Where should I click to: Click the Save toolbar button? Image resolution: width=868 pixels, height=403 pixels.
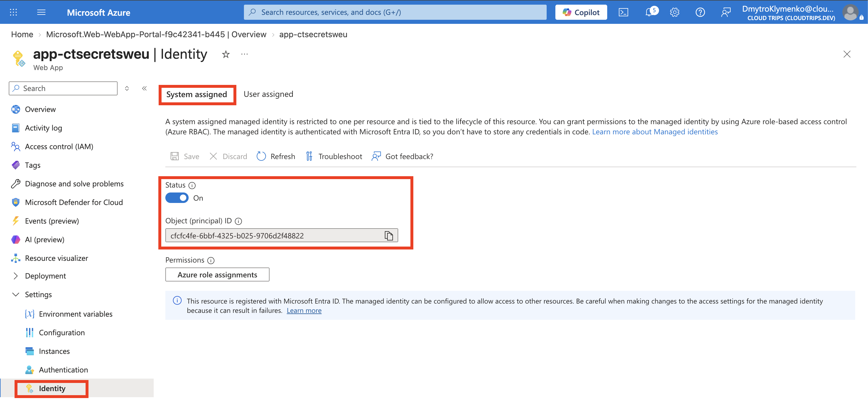185,156
